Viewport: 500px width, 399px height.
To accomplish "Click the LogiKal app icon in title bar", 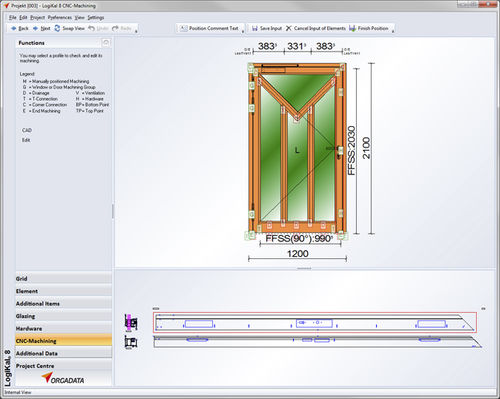I will (6, 6).
